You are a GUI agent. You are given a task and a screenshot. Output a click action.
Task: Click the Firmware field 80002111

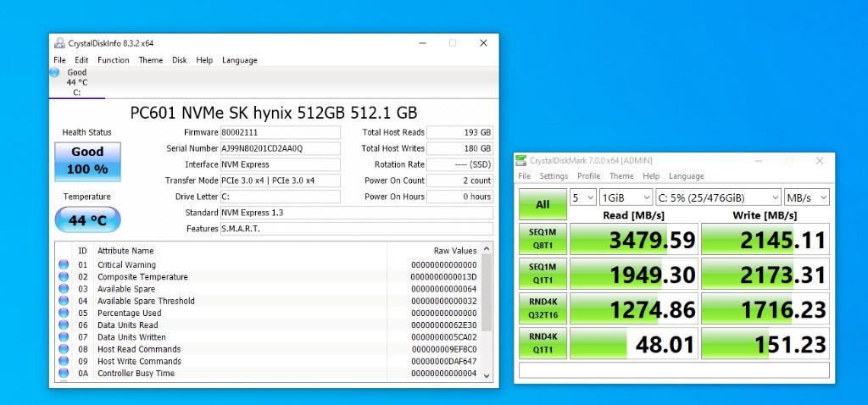click(280, 132)
